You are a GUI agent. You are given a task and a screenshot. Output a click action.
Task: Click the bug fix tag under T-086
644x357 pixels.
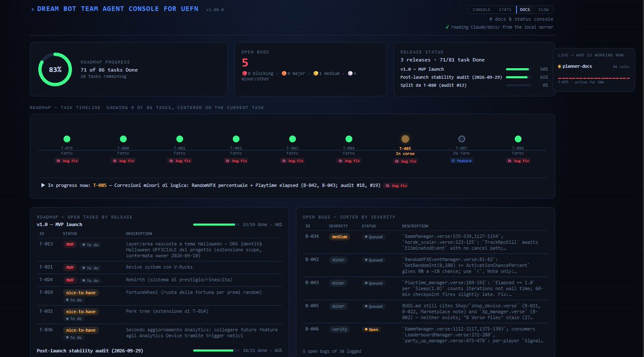518,161
